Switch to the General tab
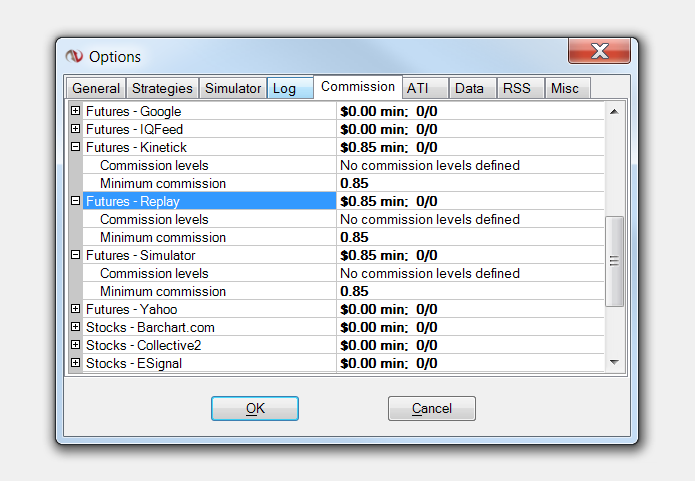The width and height of the screenshot is (695, 481). 96,88
